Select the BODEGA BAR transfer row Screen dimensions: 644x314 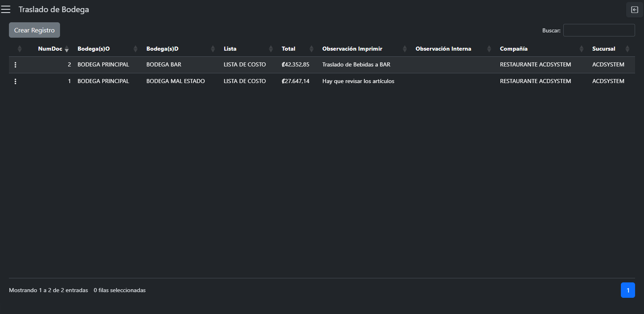[x=164, y=65]
